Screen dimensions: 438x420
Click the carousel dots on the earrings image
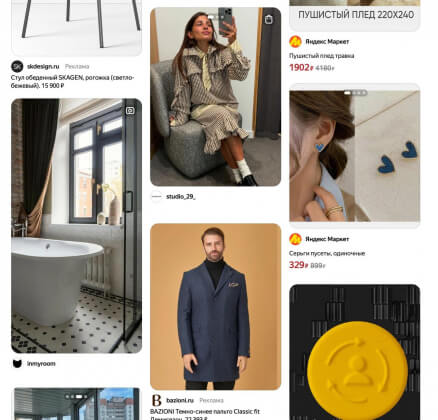click(355, 93)
